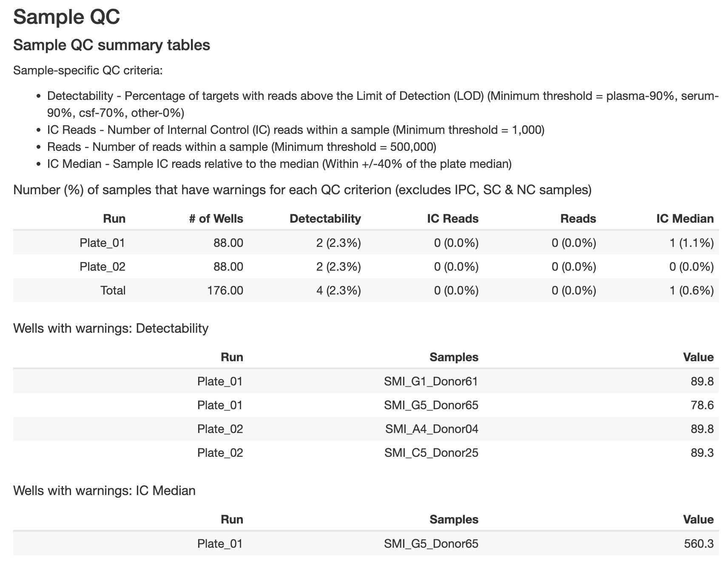Viewport: 728px width, 566px height.
Task: Click the "Sample QC" main heading
Action: (67, 17)
